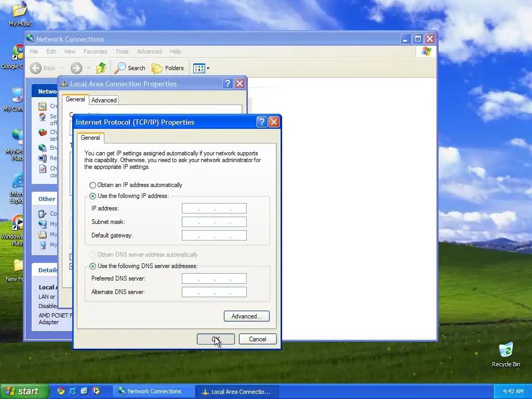This screenshot has height=399, width=532.
Task: Cancel the TCP/IP Properties dialog
Action: (258, 339)
